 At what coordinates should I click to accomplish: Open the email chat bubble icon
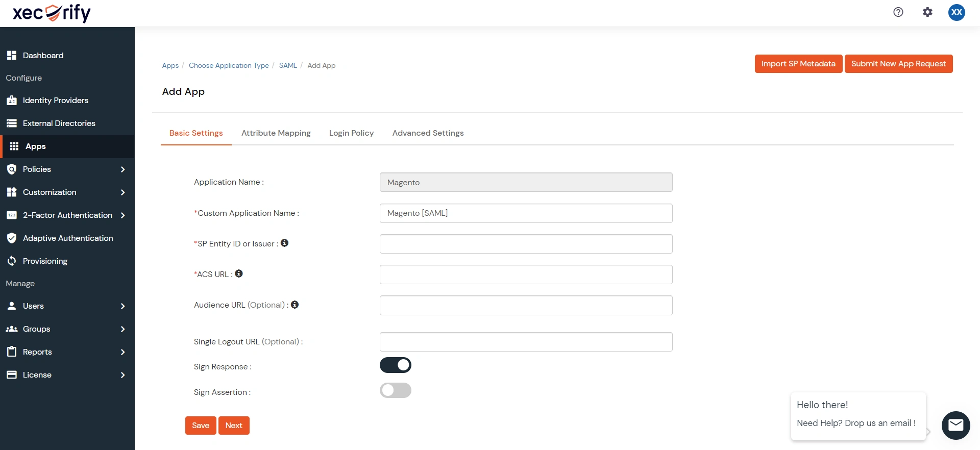[x=955, y=425]
